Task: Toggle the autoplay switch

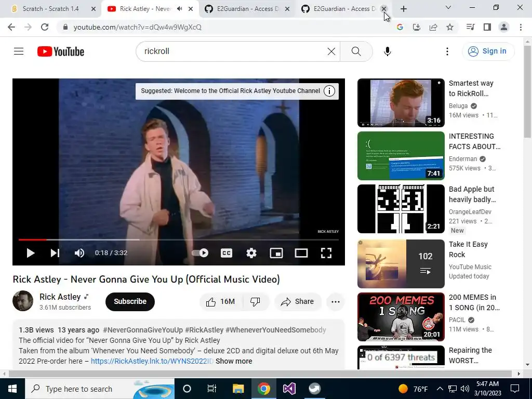Action: (x=200, y=253)
